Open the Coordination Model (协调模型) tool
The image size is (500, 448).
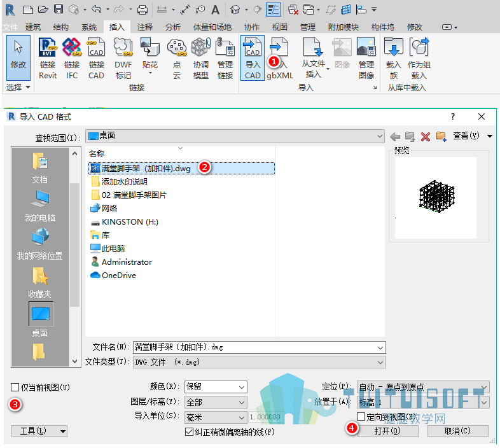tap(201, 58)
